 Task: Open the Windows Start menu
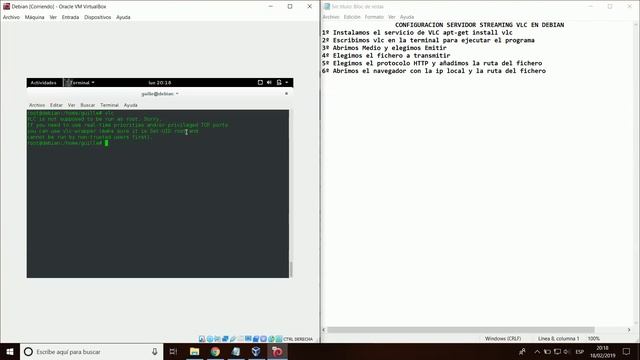[x=10, y=351]
